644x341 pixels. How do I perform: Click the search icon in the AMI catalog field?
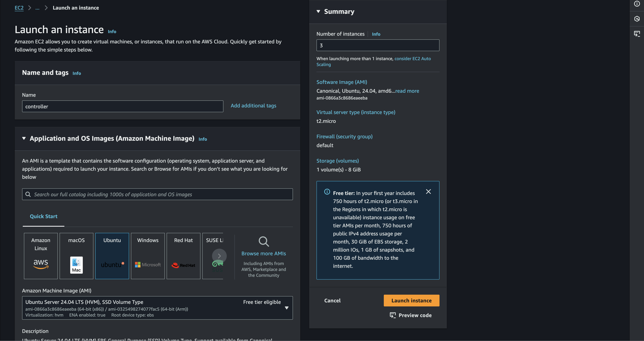pos(28,194)
